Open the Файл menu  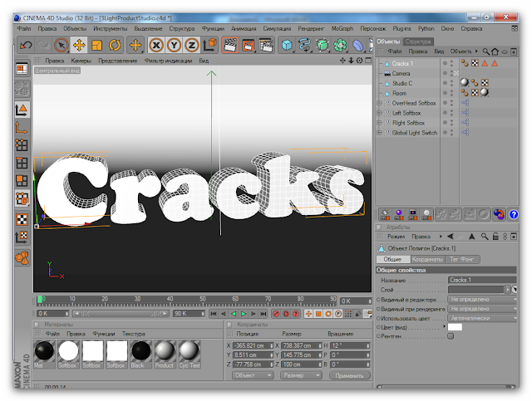(x=24, y=28)
